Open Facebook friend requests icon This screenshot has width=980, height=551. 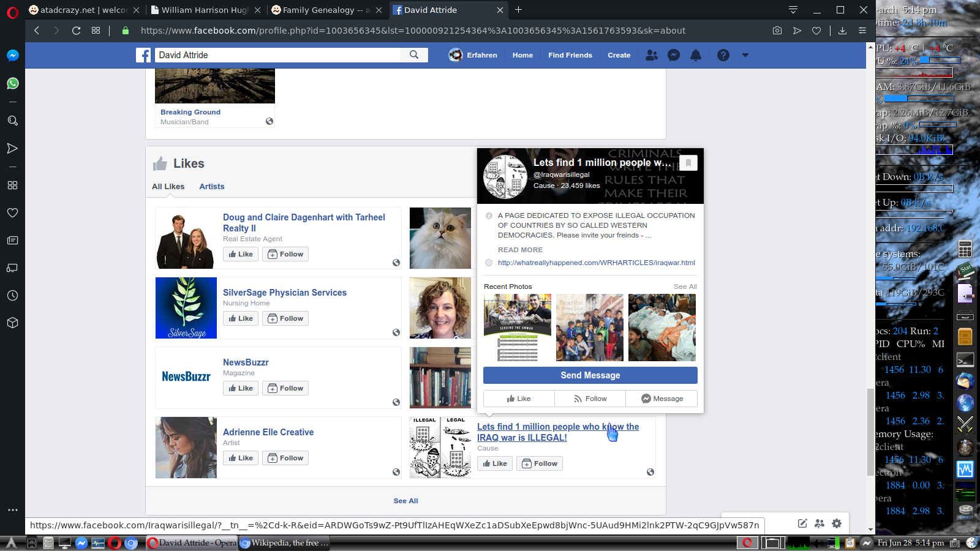tap(652, 55)
